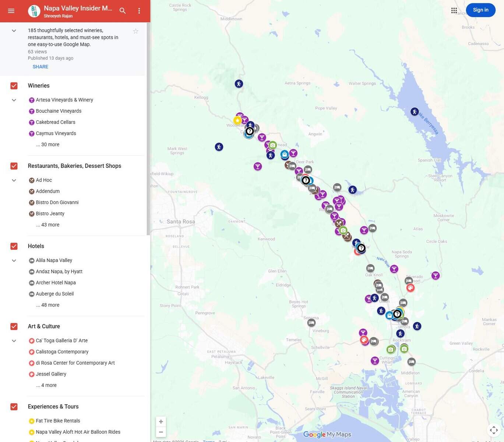Image resolution: width=504 pixels, height=442 pixels.
Task: Click the SHARE link
Action: [40, 67]
